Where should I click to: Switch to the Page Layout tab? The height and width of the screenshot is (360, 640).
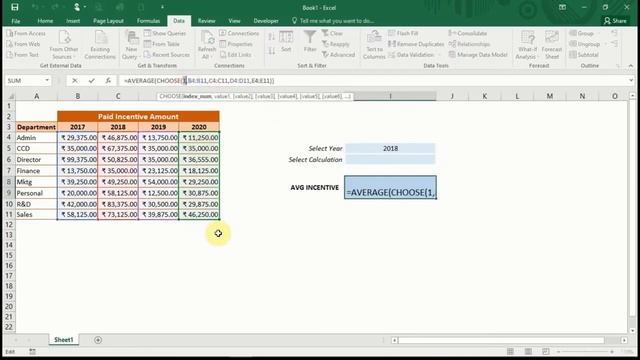point(108,21)
